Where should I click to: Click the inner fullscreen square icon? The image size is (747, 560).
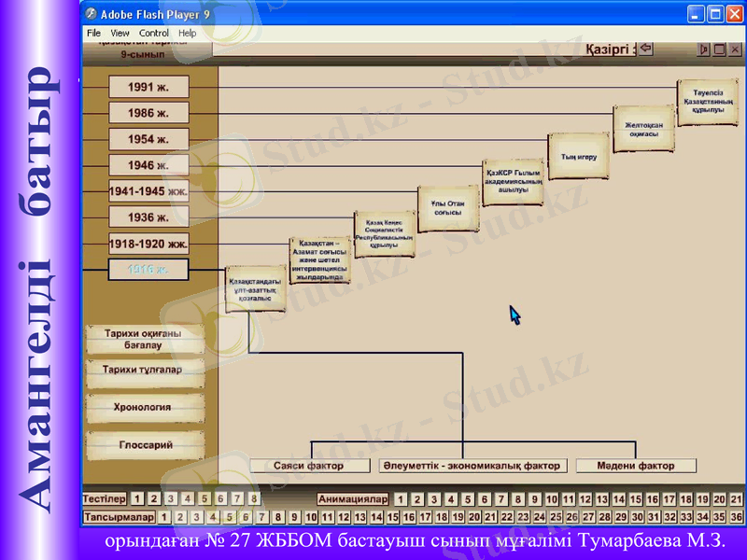point(720,49)
